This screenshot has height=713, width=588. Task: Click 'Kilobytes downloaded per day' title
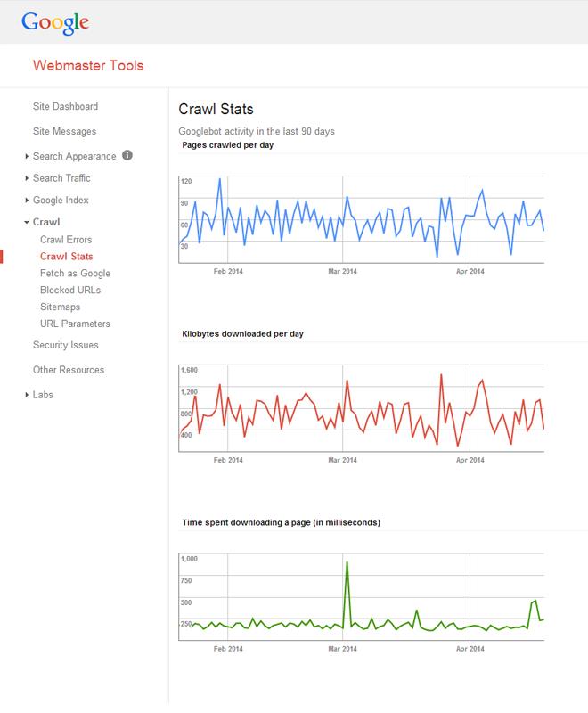242,333
